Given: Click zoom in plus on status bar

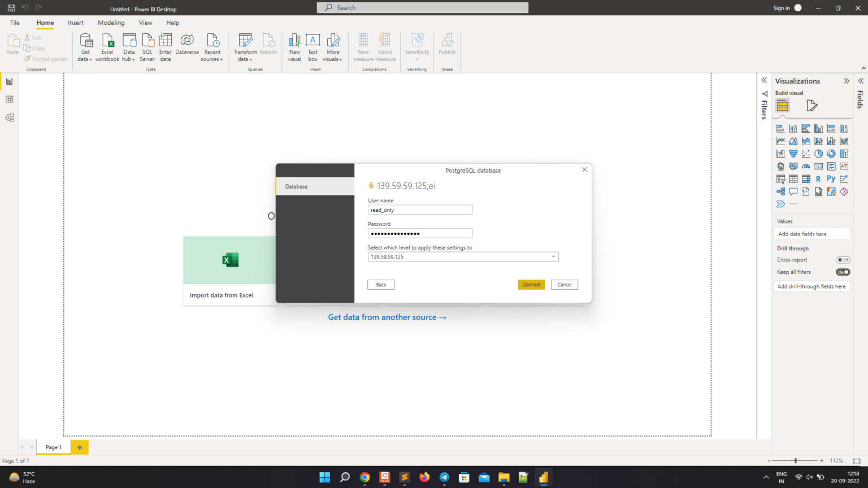Looking at the screenshot, I should (x=822, y=461).
